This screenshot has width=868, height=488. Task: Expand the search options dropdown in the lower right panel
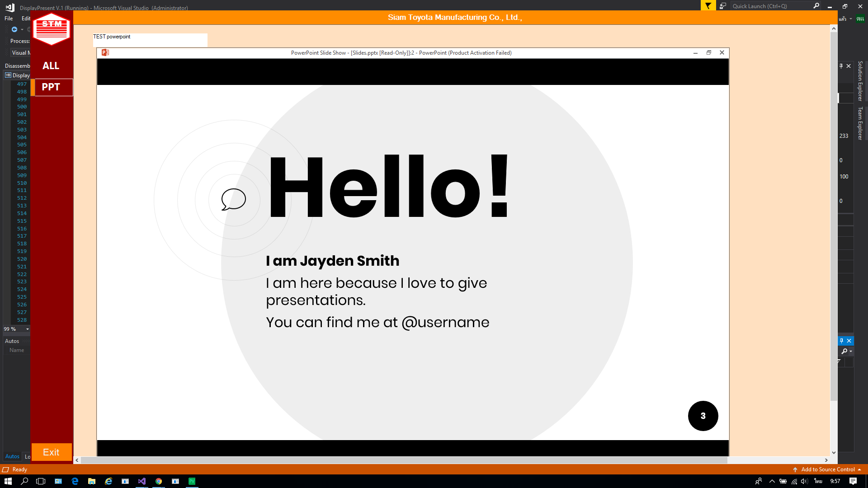pos(851,351)
